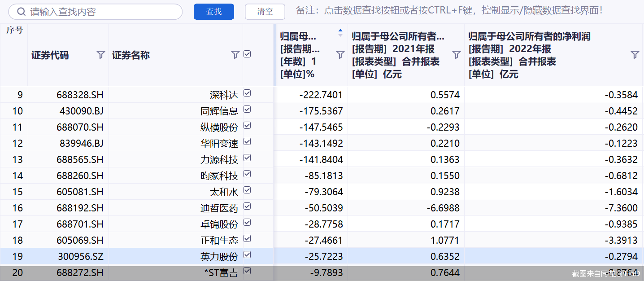Select row number 19
Image resolution: width=644 pixels, height=281 pixels.
click(17, 256)
